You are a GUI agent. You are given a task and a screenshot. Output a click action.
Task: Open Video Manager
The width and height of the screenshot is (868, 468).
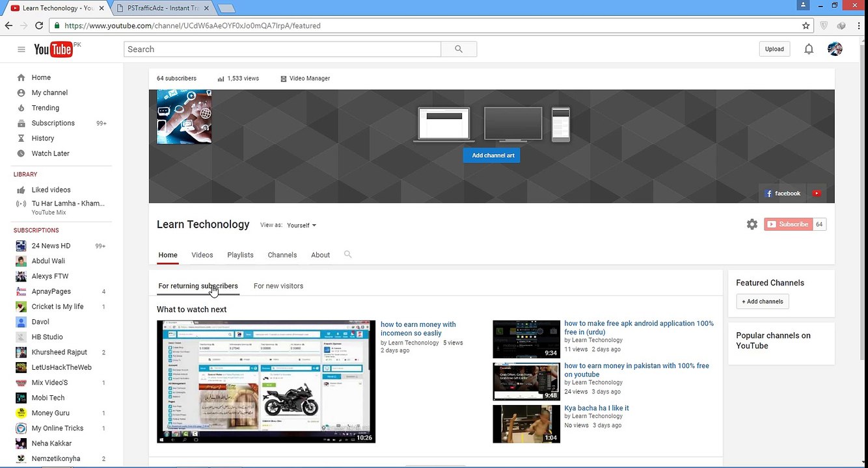point(305,79)
